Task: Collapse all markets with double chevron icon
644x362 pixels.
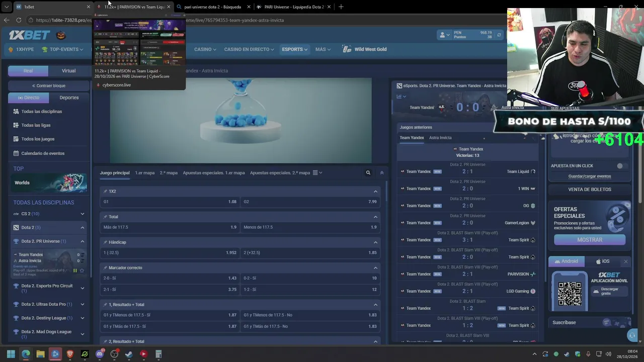Action: pos(381,173)
